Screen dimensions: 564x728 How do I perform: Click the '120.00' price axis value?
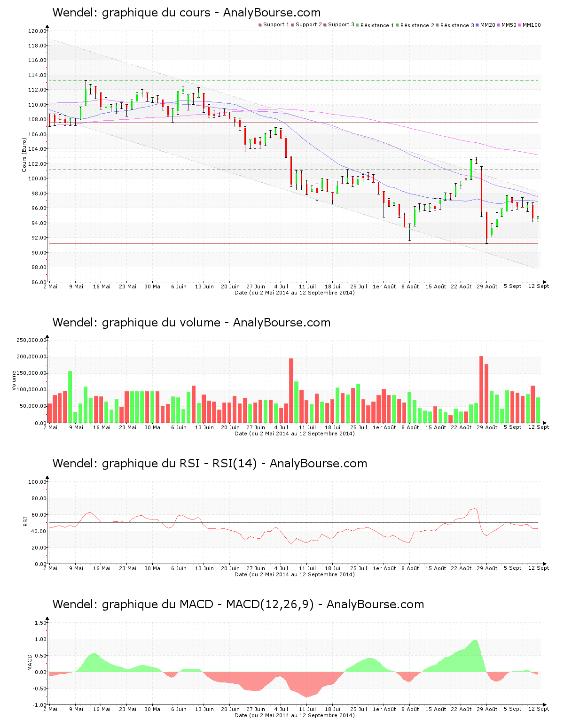pyautogui.click(x=37, y=31)
